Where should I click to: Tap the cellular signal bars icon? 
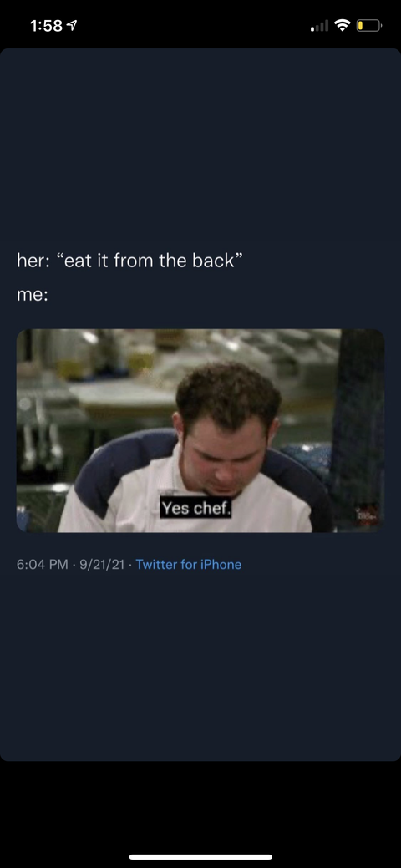[320, 25]
